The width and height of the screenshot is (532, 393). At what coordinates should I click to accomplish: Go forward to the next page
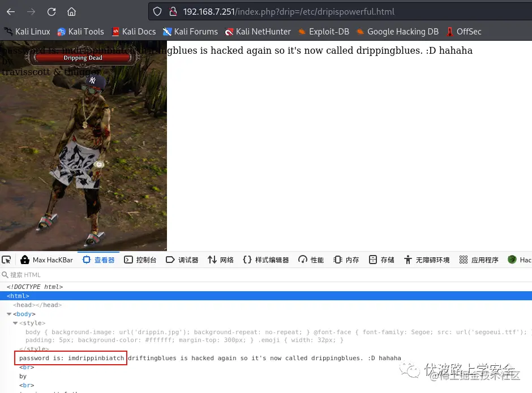(x=31, y=12)
